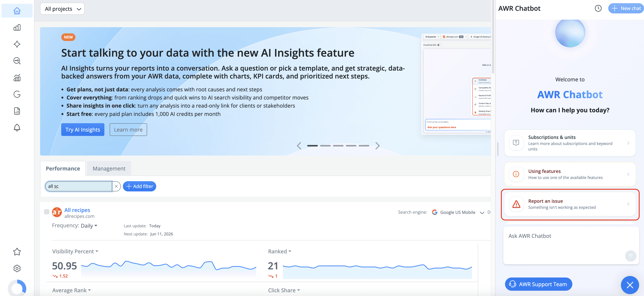The height and width of the screenshot is (296, 644).
Task: Click the Subscriptions & units question icon
Action: click(516, 143)
